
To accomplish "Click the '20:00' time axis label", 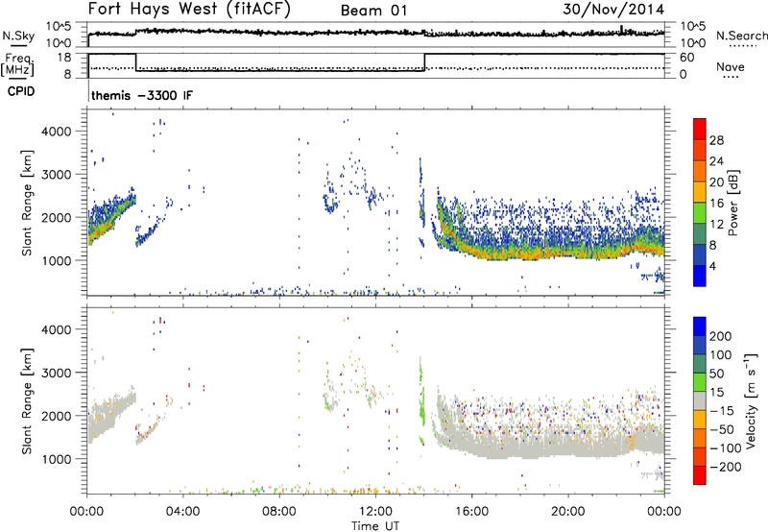I will point(568,512).
